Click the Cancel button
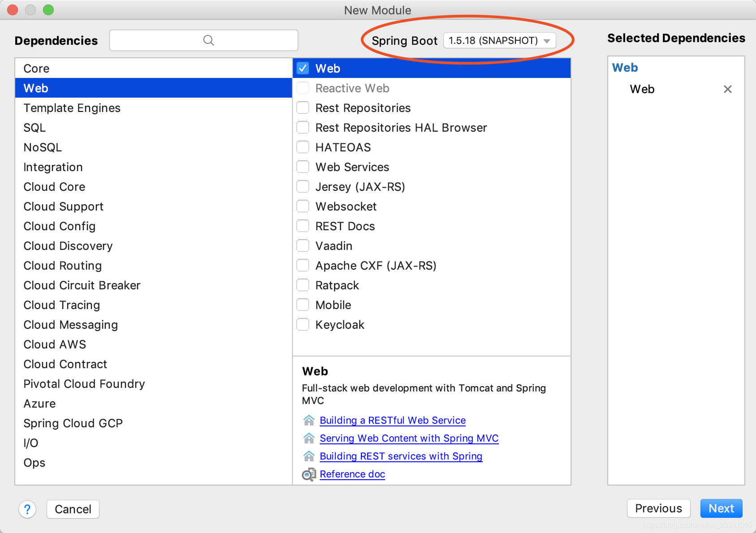Image resolution: width=756 pixels, height=533 pixels. 73,509
